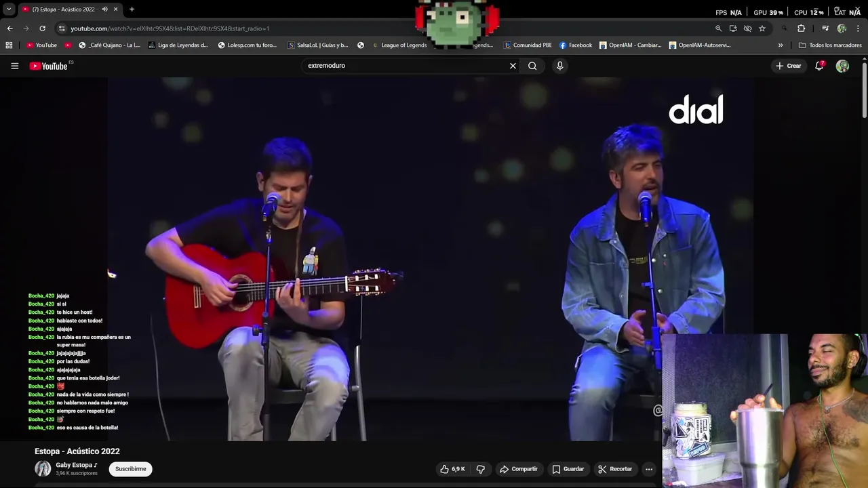Open Lolesp.com tu foro bookmark

[248, 45]
